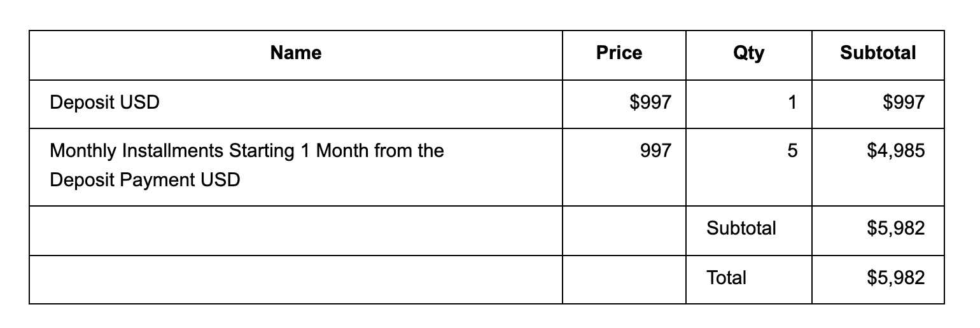Viewport: 980px width, 328px height.
Task: Click the empty Price cell in the Subtotal row
Action: coord(624,230)
